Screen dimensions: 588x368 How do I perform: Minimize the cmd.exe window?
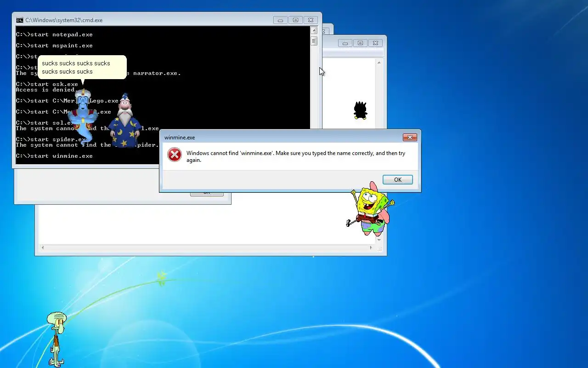[x=280, y=20]
